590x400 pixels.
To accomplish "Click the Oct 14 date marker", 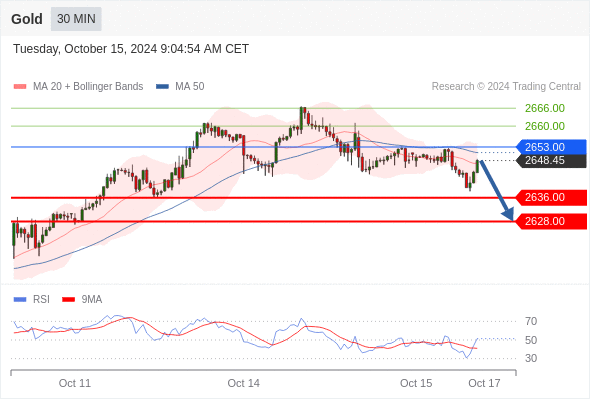I will tap(243, 383).
